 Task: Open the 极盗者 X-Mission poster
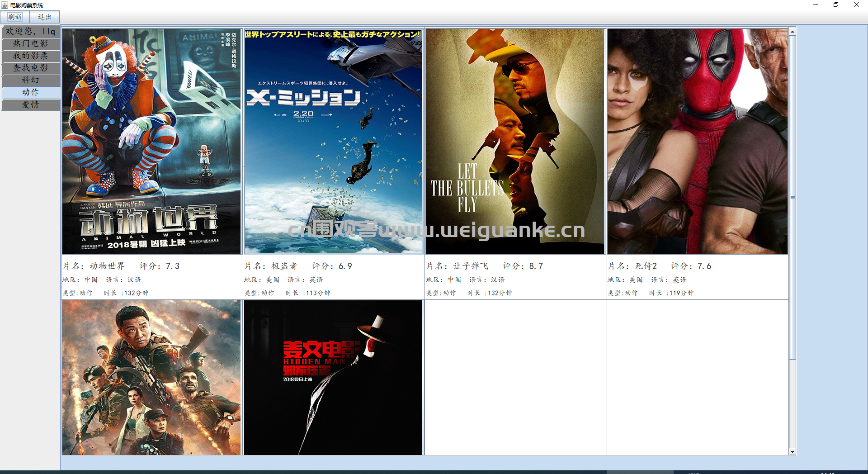pos(334,142)
